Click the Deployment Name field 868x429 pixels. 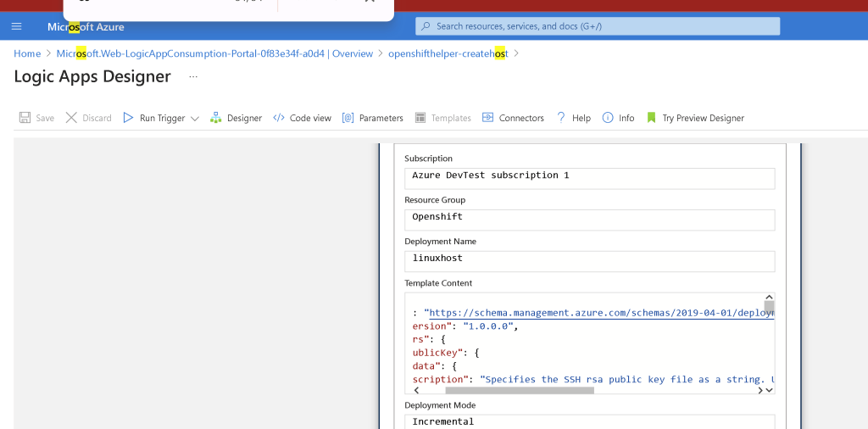pos(590,261)
